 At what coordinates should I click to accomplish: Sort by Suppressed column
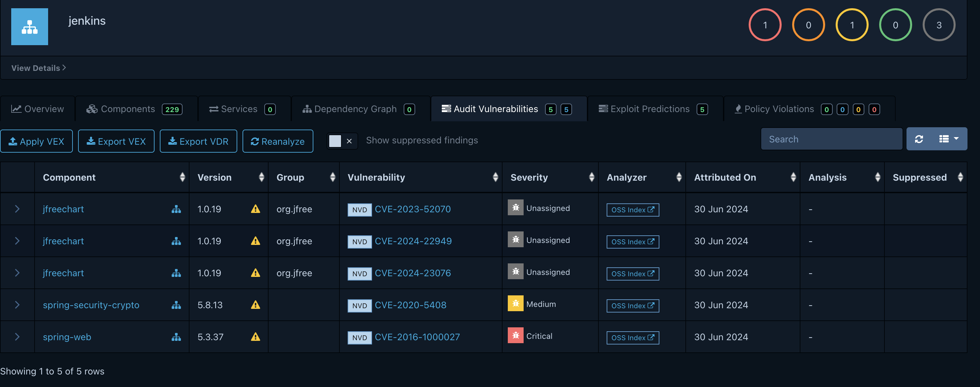926,177
